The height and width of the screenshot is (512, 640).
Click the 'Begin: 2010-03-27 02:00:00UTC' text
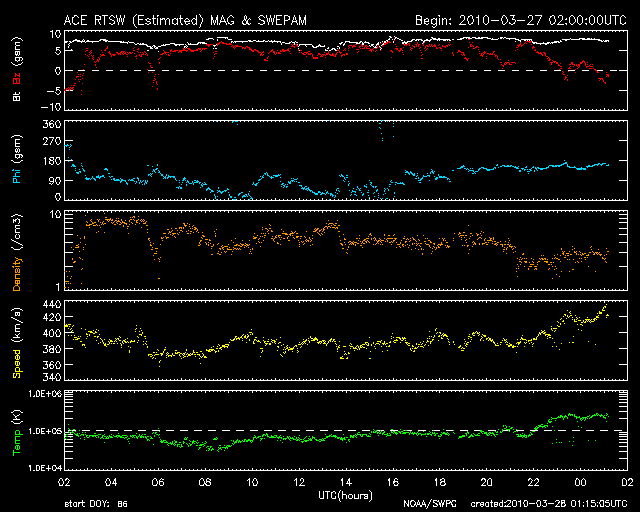(x=521, y=20)
